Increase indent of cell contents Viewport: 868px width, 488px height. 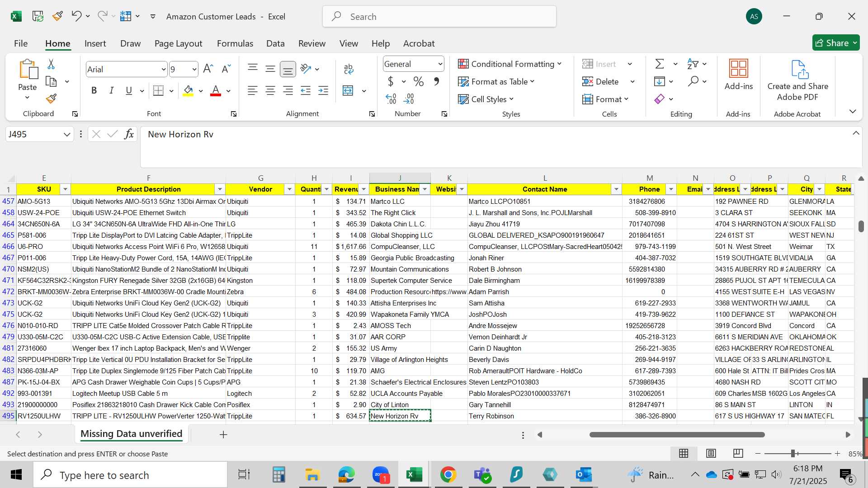(323, 90)
